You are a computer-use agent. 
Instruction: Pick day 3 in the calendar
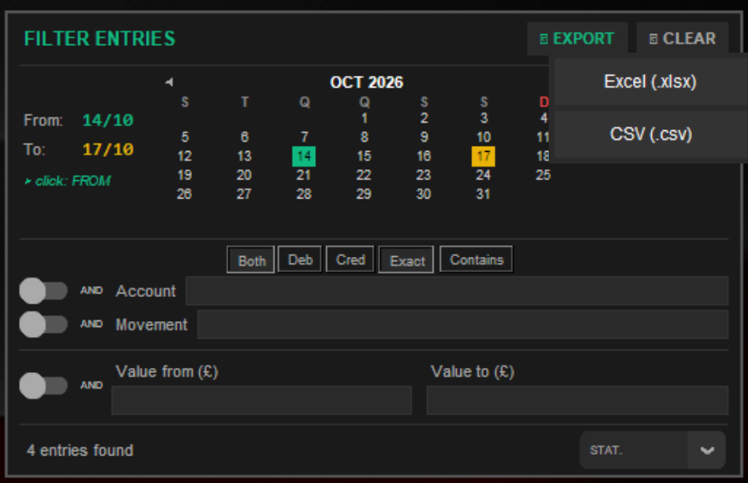coord(484,118)
